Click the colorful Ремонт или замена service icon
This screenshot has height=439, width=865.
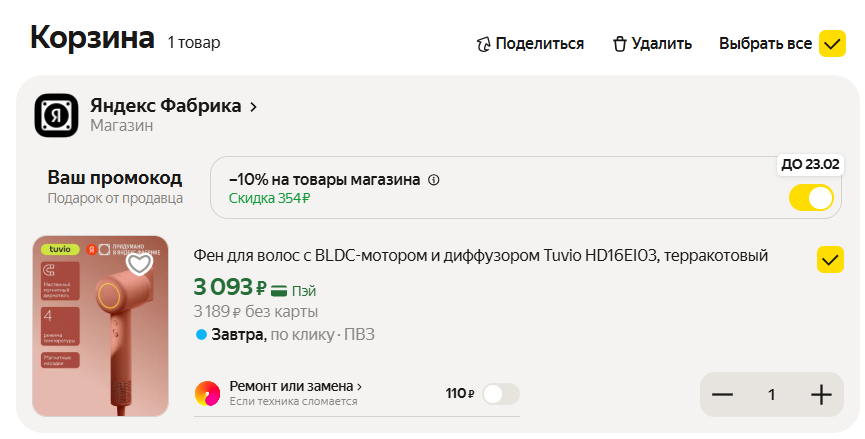[x=207, y=393]
